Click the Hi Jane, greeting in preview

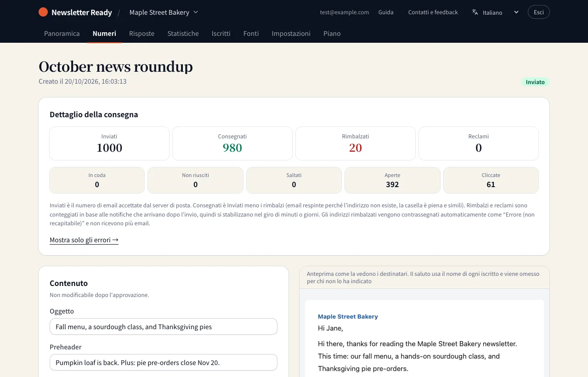coord(330,328)
